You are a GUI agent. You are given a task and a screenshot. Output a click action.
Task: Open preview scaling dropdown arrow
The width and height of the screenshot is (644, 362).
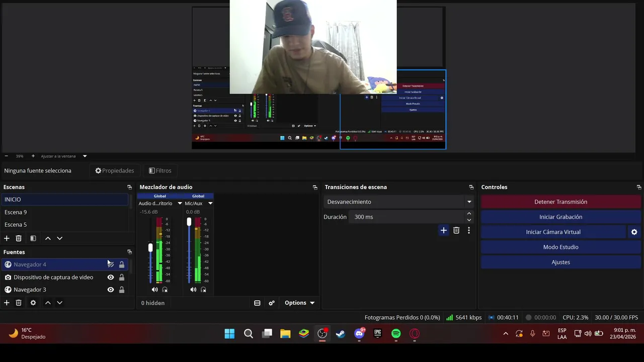click(x=85, y=156)
